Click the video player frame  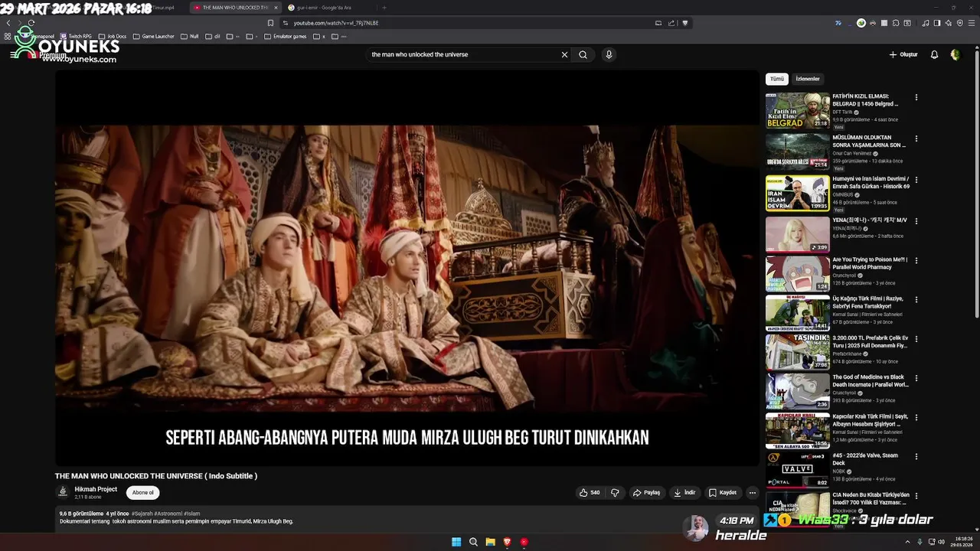click(407, 268)
